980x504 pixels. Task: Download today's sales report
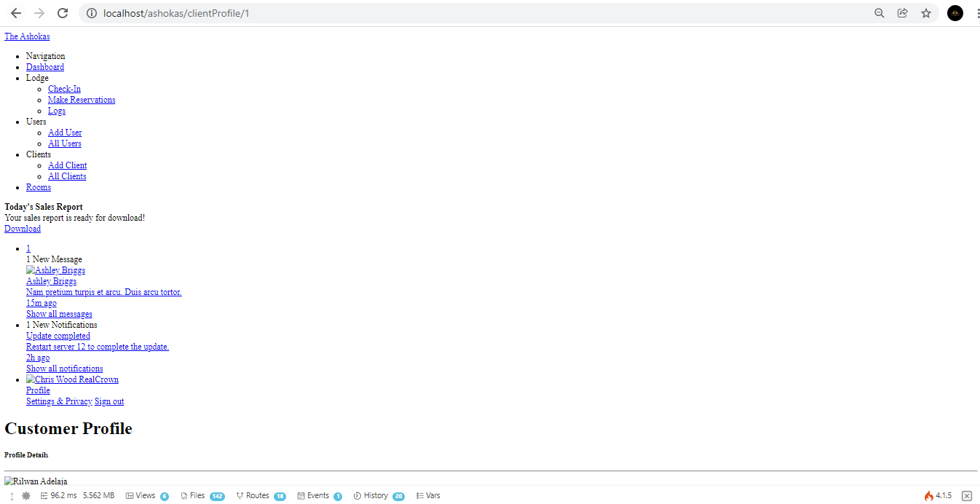tap(23, 229)
